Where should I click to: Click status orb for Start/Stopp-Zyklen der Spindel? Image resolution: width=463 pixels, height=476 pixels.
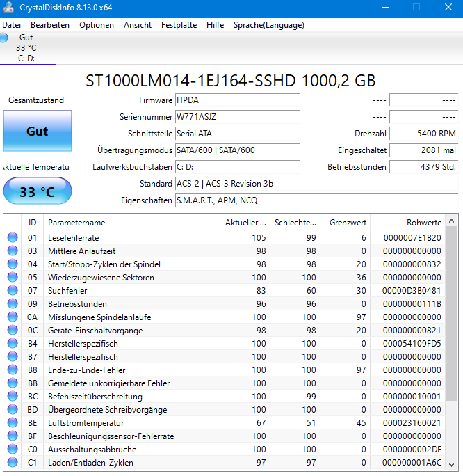point(13,264)
